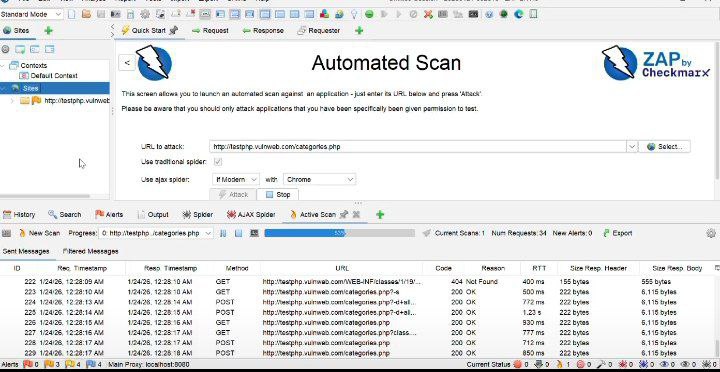Pause the active scan
Screen dimensions: 720x372
click(223, 233)
